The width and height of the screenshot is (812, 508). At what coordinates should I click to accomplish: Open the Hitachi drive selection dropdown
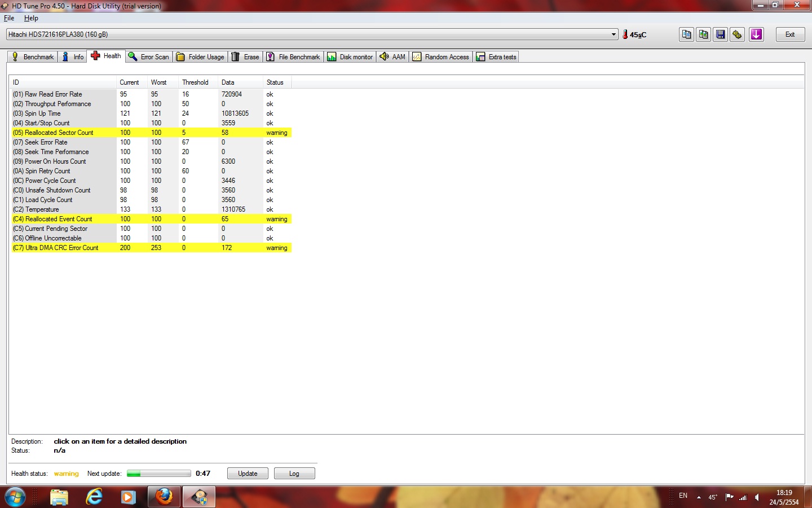[312, 34]
